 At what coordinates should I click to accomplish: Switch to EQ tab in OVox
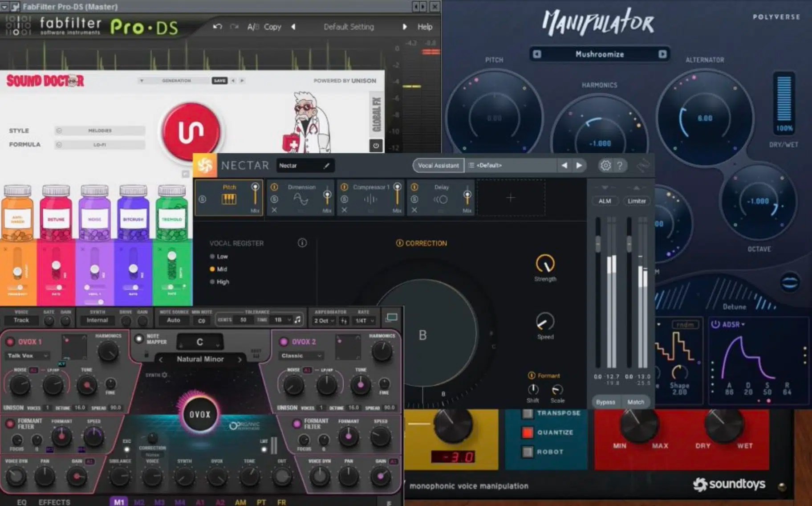point(22,502)
